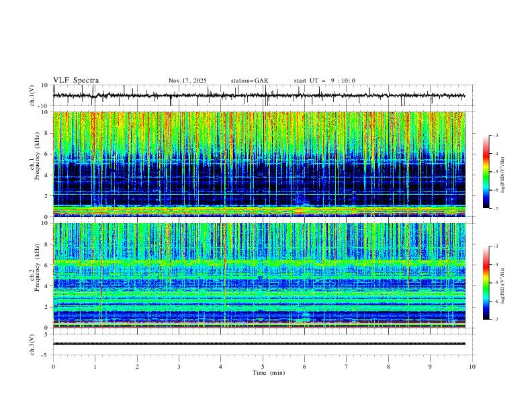Click the time axis tick label "7"

(x=347, y=367)
